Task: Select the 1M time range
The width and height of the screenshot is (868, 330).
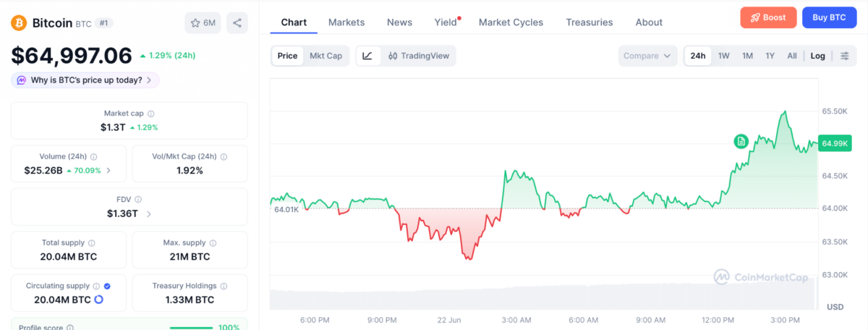Action: pyautogui.click(x=747, y=56)
